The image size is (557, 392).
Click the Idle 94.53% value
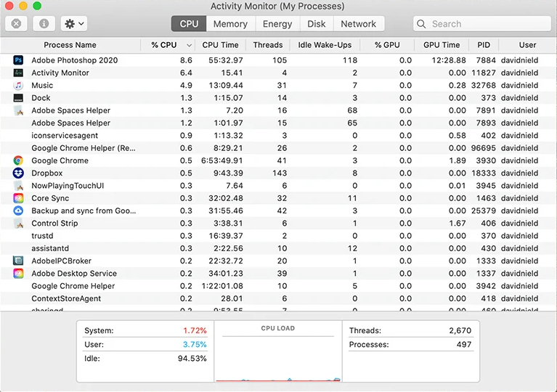coord(192,359)
